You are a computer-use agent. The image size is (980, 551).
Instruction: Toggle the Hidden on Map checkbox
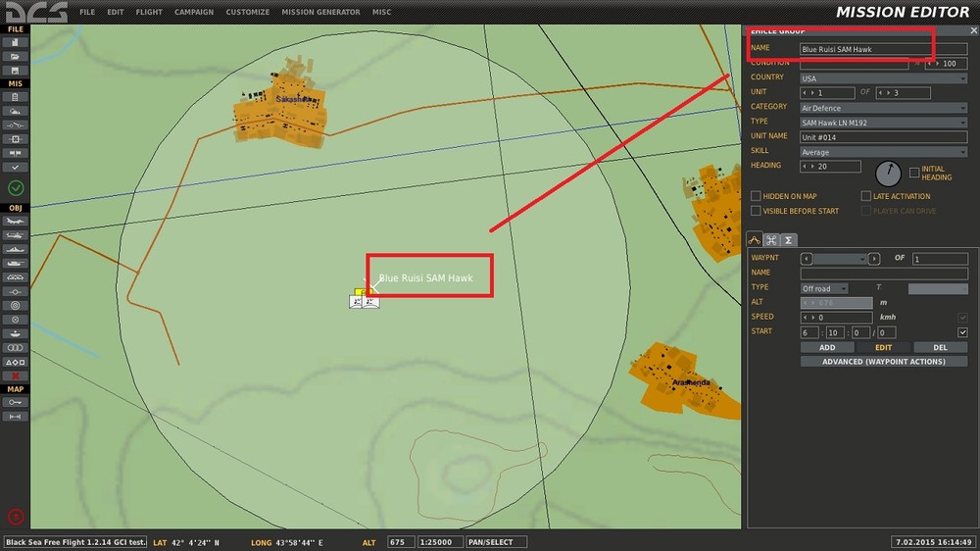pos(756,196)
